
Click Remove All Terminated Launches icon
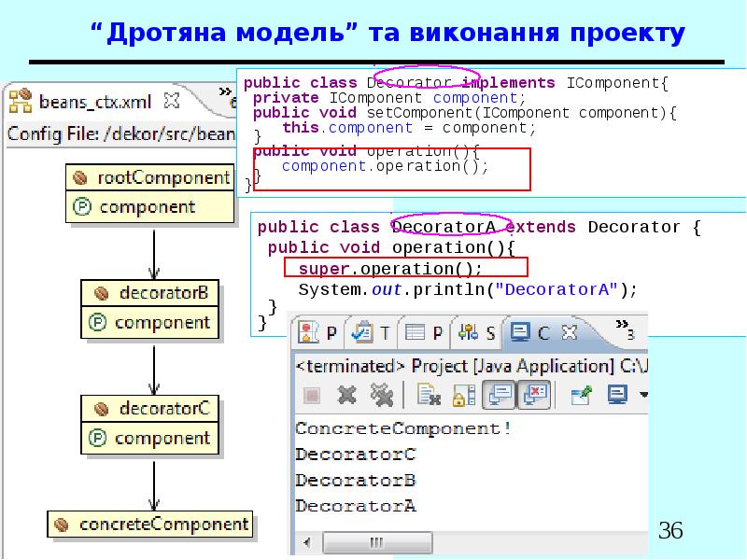(382, 395)
